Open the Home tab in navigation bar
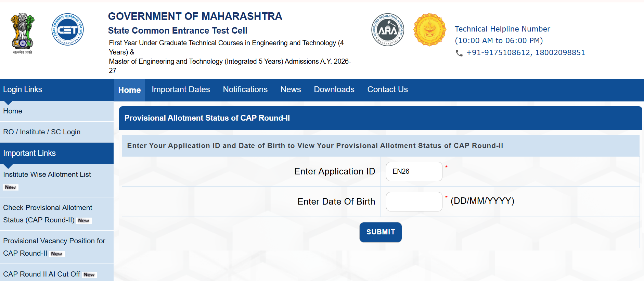 pyautogui.click(x=129, y=90)
